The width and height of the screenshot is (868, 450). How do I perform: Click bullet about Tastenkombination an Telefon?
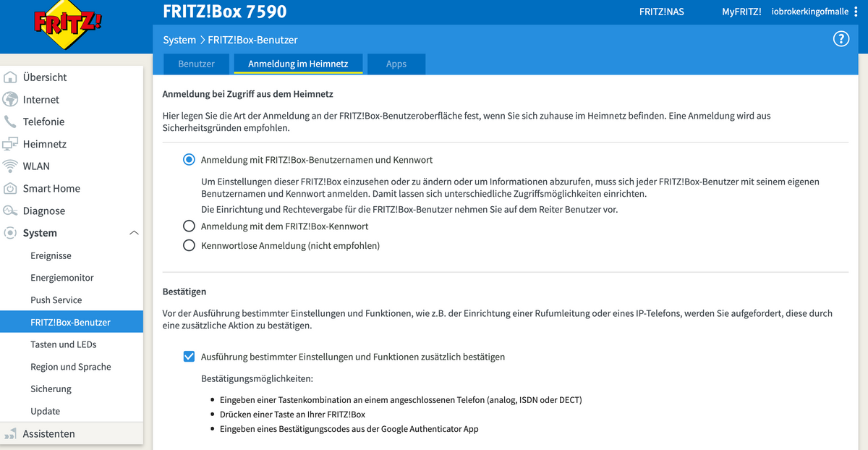401,399
